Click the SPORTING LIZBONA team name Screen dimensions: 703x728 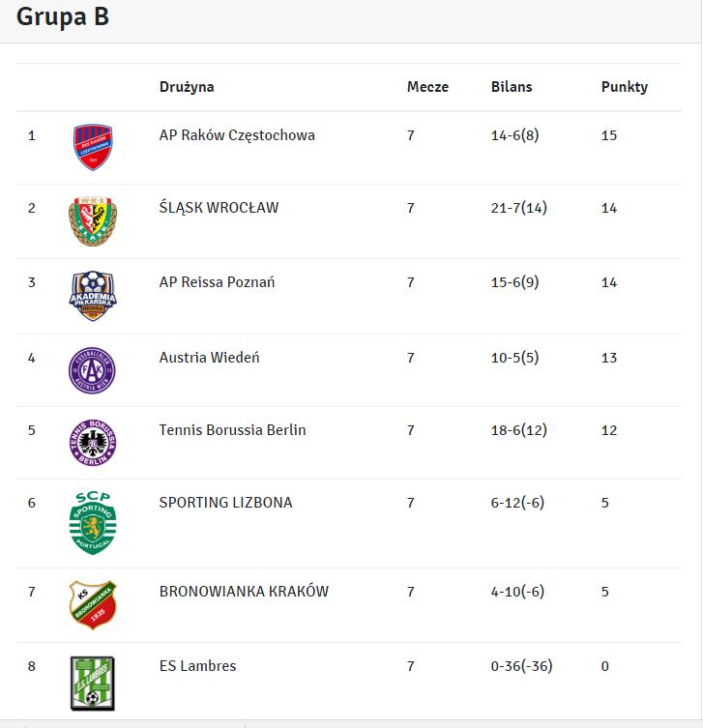pyautogui.click(x=225, y=503)
